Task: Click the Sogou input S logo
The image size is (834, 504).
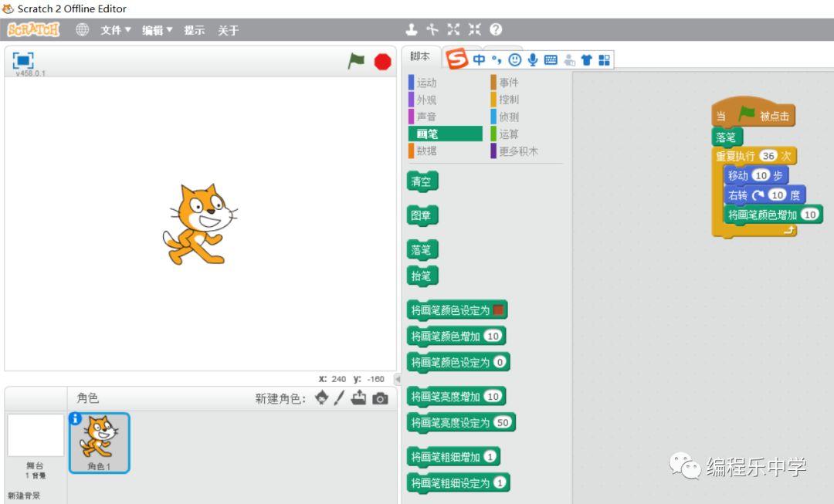Action: click(457, 59)
